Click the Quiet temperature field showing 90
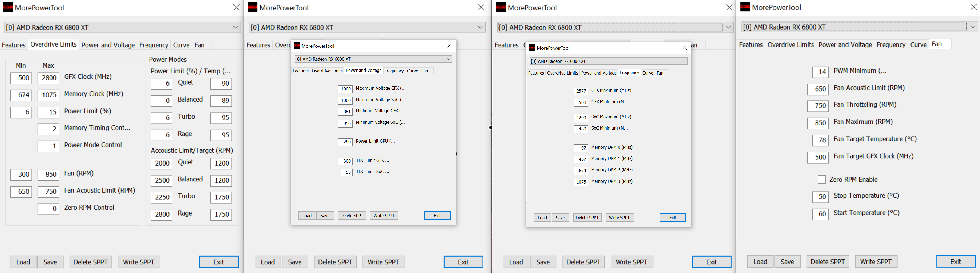This screenshot has height=273, width=980. point(221,84)
